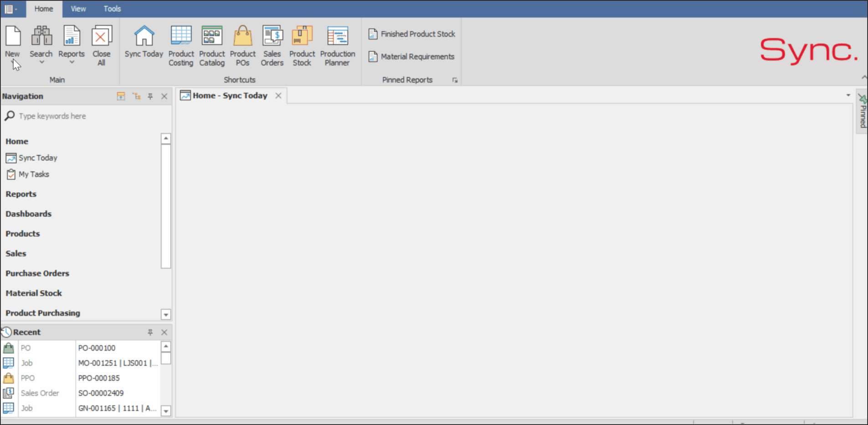Open Sales Orders shortcut
Screen dimensions: 868x425
point(272,46)
